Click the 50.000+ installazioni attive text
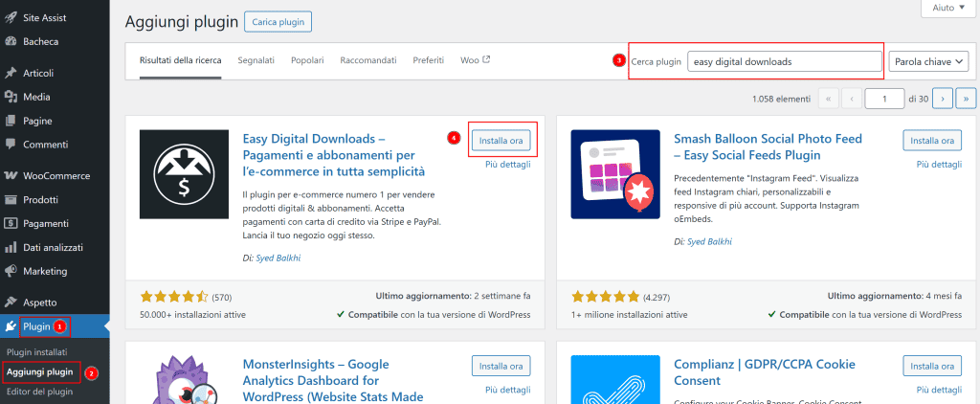980x404 pixels. coord(193,315)
